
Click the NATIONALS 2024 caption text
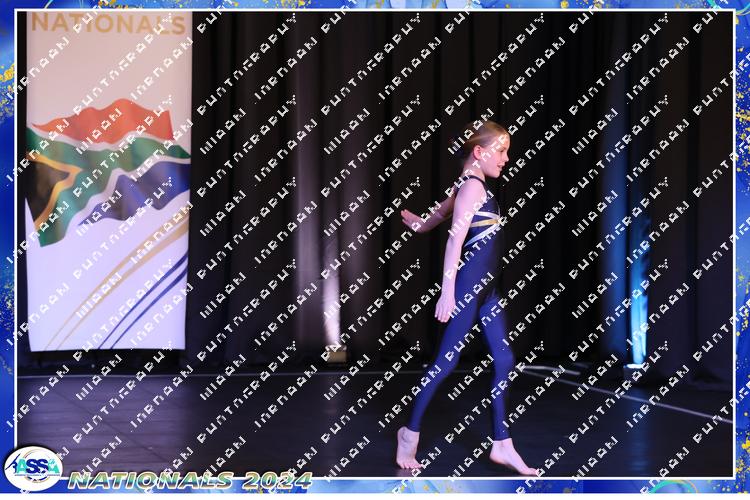click(x=190, y=480)
